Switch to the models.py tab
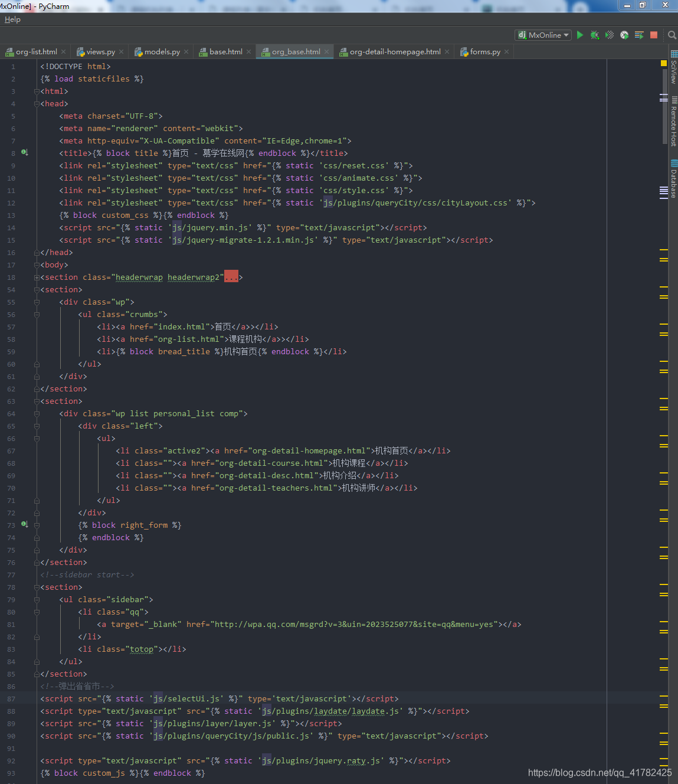678x784 pixels. tap(162, 52)
